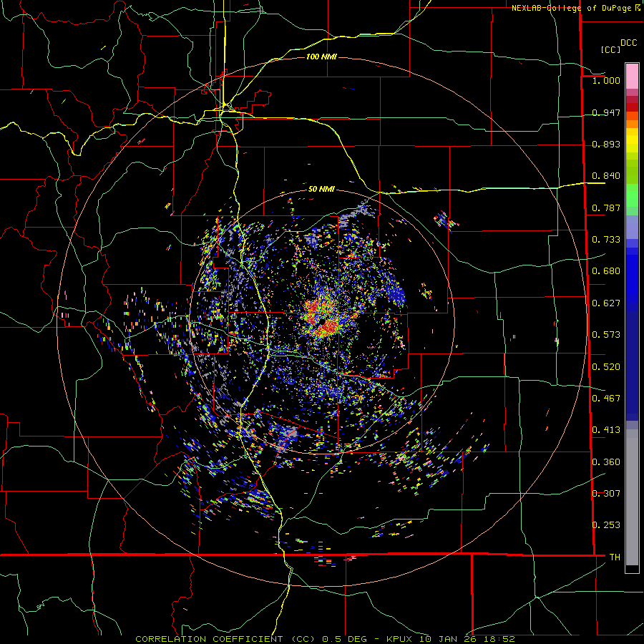This screenshot has height=644, width=644.
Task: Select the 0.893 legend value
Action: [606, 144]
